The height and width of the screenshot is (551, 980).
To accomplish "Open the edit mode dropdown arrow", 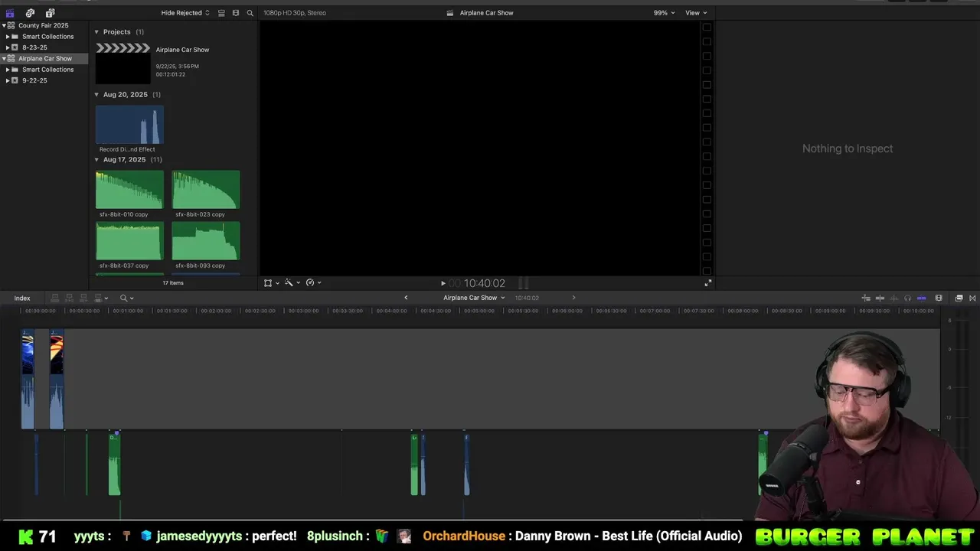I will coord(106,298).
